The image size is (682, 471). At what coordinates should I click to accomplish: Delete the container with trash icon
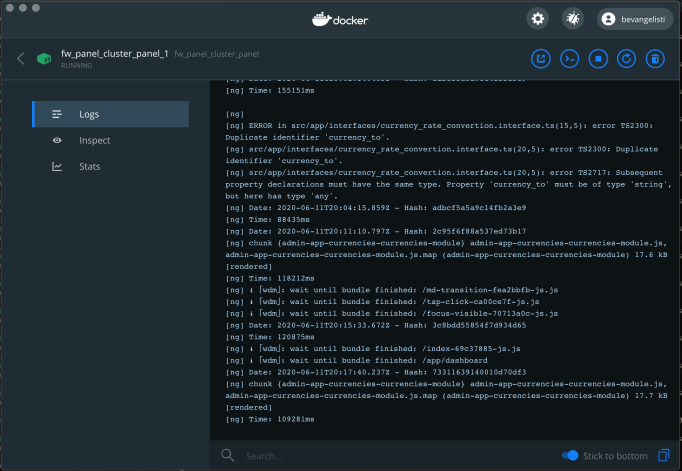pos(655,59)
